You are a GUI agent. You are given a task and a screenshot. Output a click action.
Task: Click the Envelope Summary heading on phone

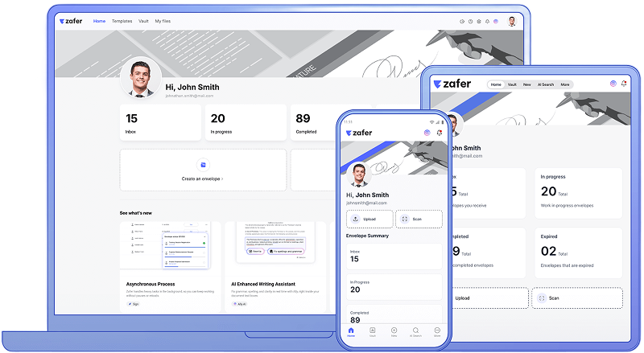pos(367,236)
